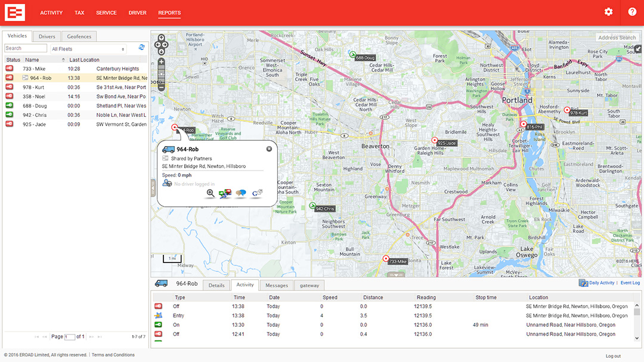Click the map zoom out minus button

tap(162, 87)
